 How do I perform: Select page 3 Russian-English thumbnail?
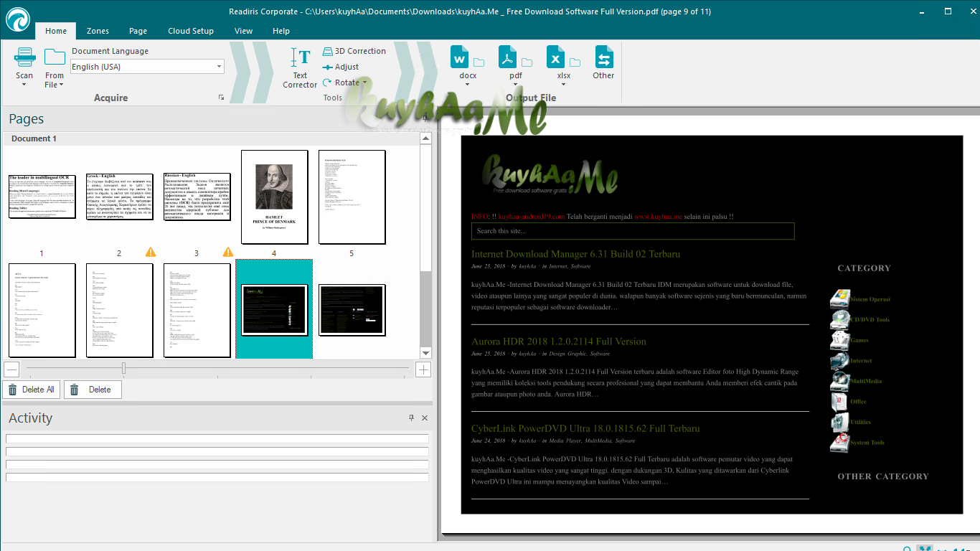click(x=197, y=196)
